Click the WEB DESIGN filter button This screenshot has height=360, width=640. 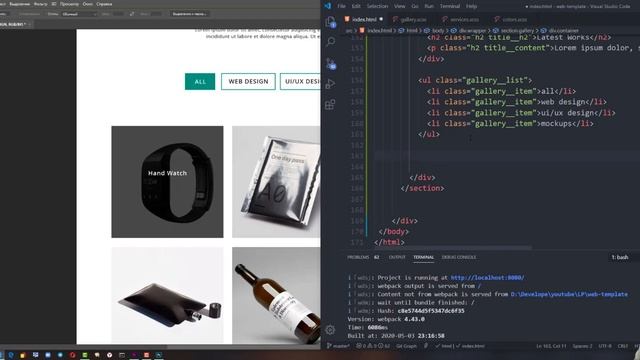coord(248,82)
